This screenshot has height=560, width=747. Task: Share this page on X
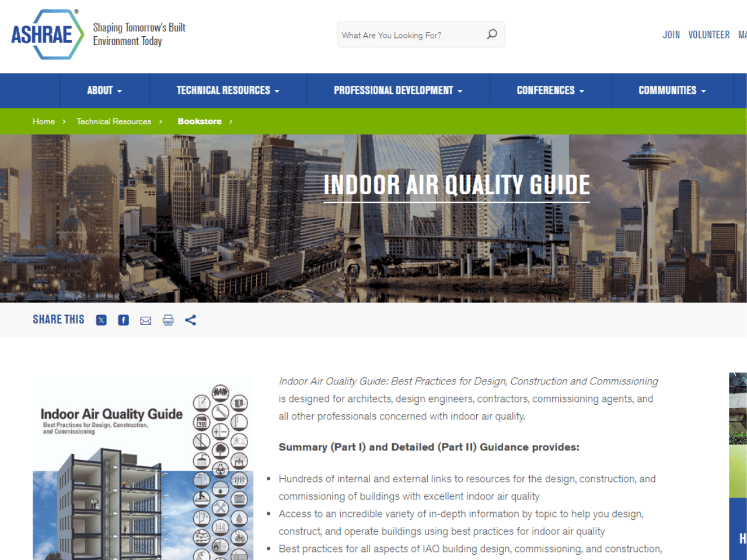[x=101, y=320]
